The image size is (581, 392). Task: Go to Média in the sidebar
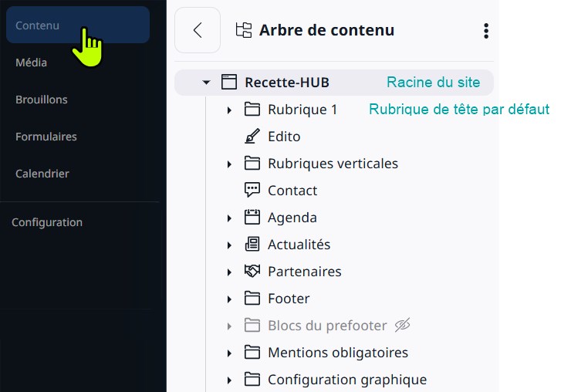31,63
